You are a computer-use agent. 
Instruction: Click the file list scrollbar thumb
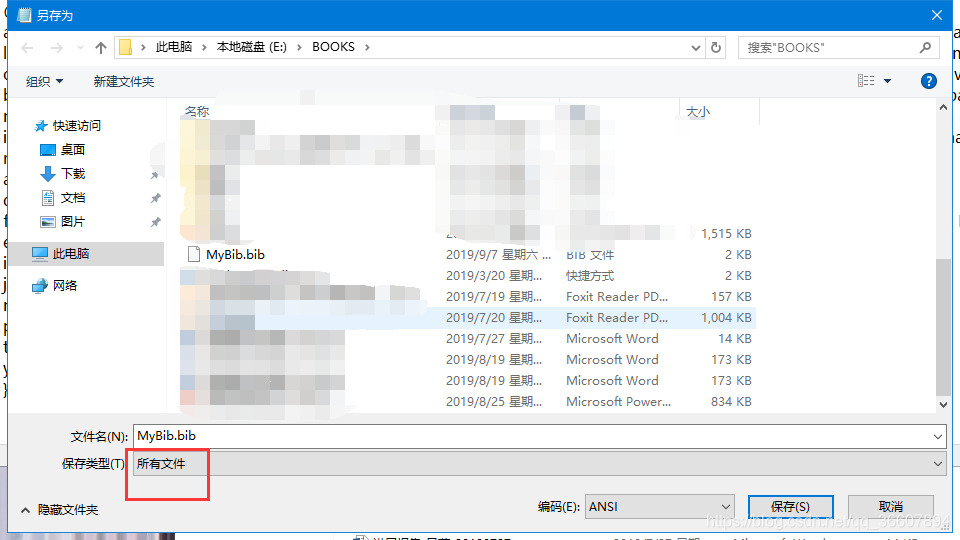click(x=943, y=326)
